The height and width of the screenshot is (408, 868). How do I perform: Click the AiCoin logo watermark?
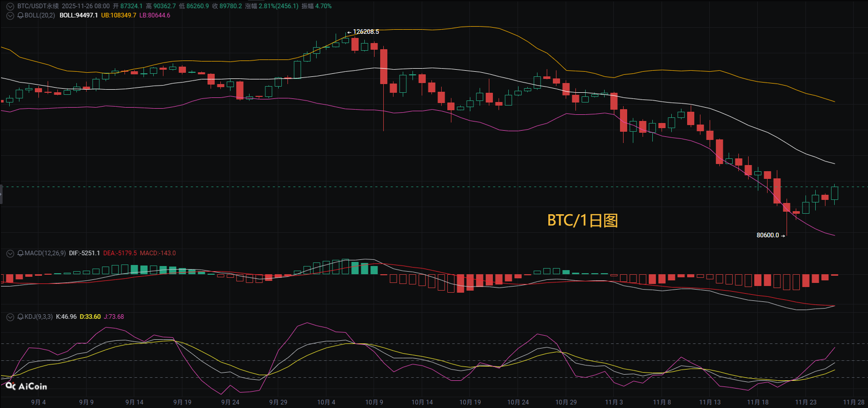tap(27, 386)
